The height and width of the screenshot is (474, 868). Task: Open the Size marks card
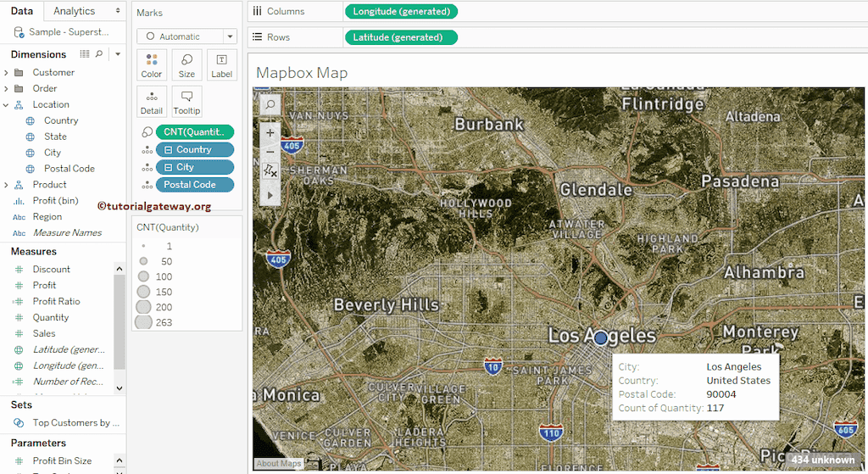pyautogui.click(x=186, y=64)
